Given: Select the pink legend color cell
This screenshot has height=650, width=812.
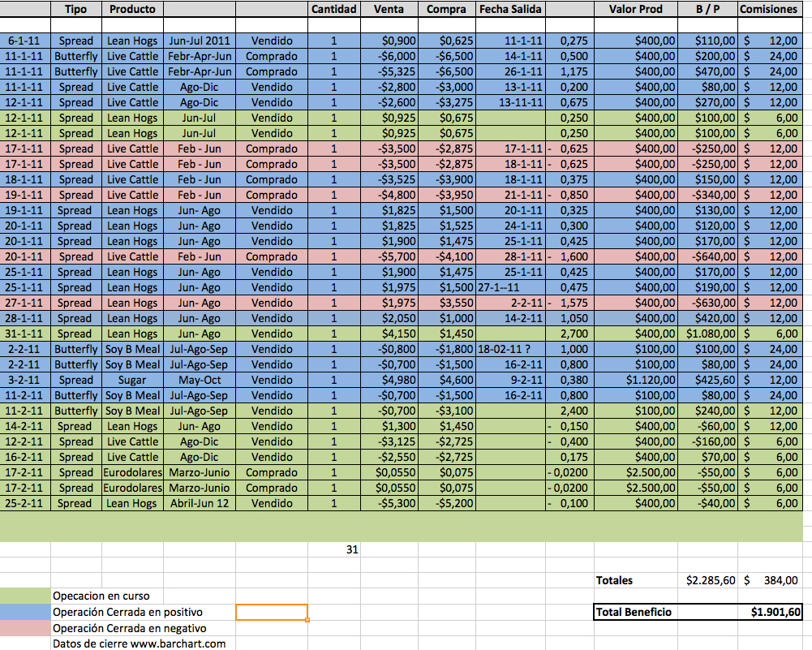Looking at the screenshot, I should click(25, 628).
